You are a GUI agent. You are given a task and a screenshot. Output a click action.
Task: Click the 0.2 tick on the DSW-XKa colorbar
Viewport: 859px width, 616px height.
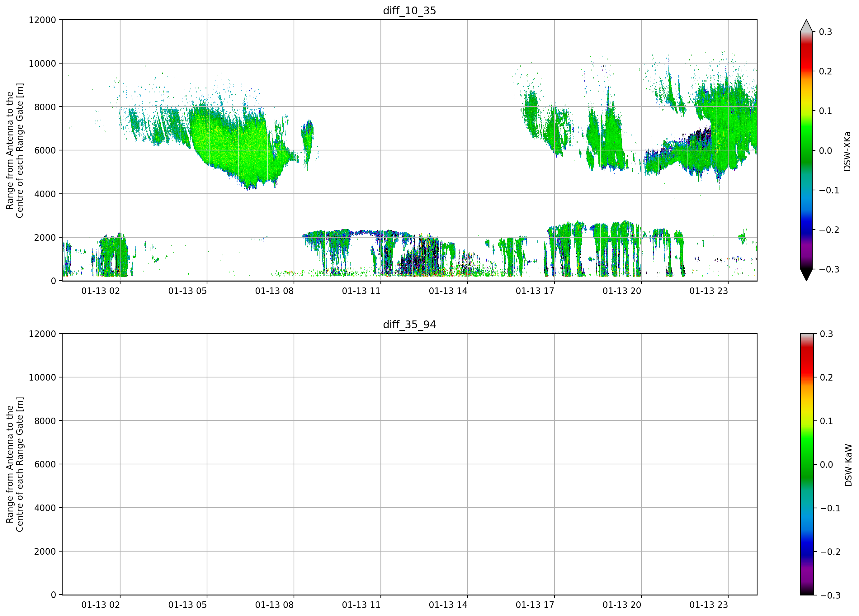tap(825, 71)
